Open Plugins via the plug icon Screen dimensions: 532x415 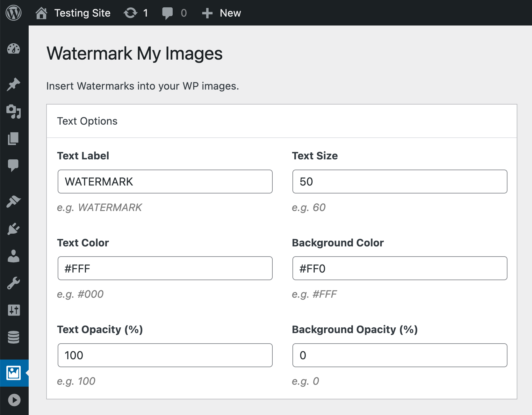pyautogui.click(x=14, y=229)
